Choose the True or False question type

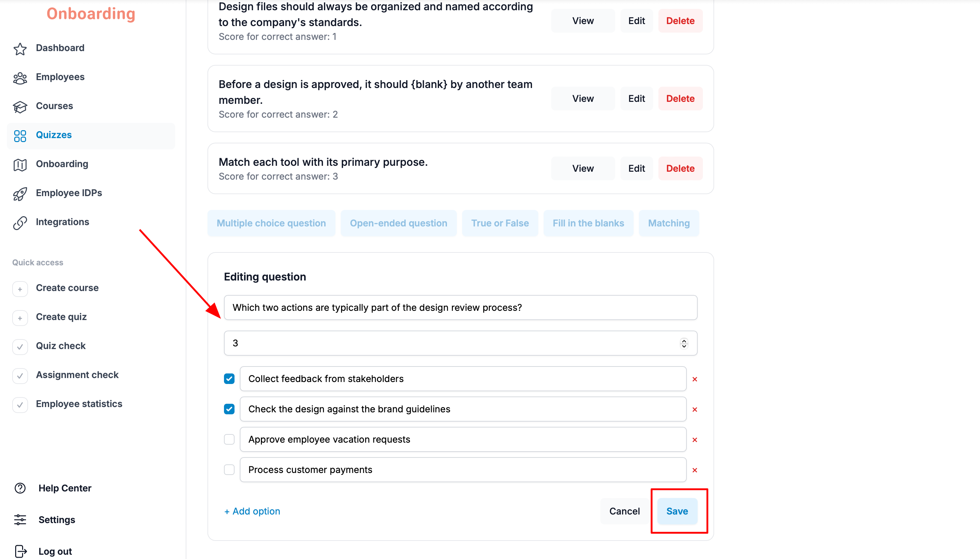click(x=500, y=223)
